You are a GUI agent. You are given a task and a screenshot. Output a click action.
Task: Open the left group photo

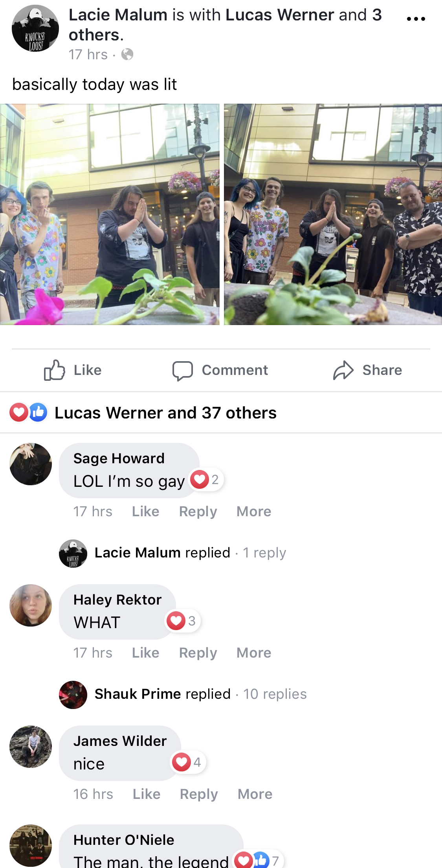point(110,214)
